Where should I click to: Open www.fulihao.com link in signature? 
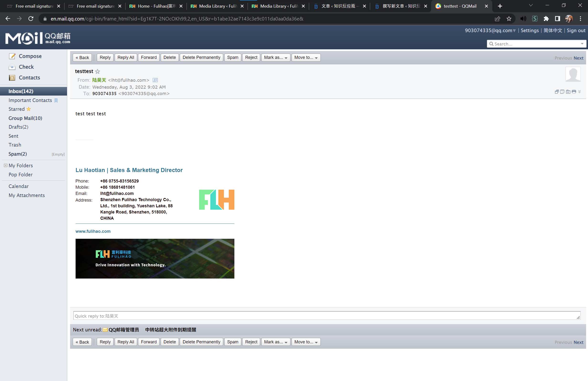pos(93,231)
